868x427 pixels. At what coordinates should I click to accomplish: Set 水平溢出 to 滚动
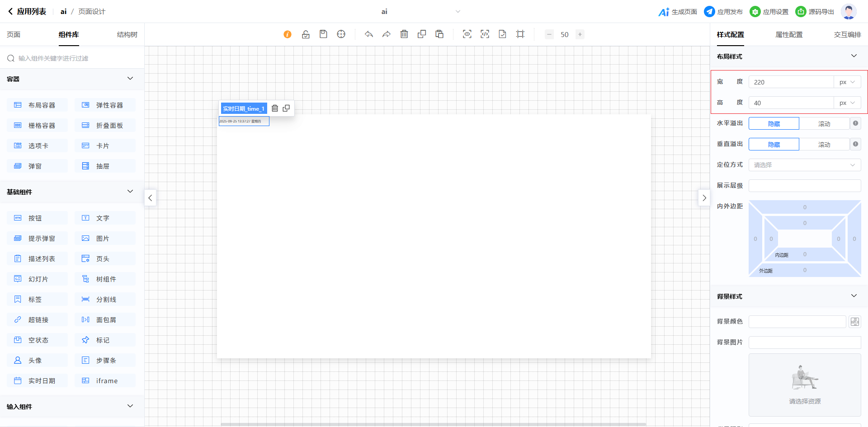point(824,124)
